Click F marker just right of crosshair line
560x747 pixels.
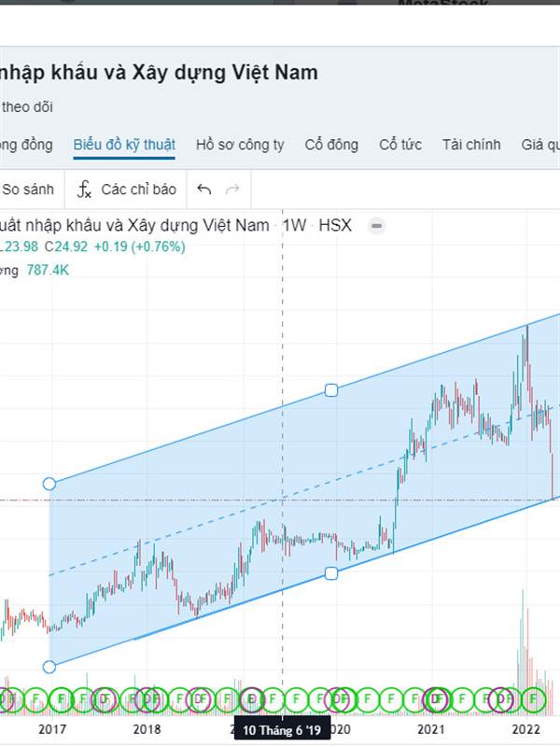click(x=296, y=699)
